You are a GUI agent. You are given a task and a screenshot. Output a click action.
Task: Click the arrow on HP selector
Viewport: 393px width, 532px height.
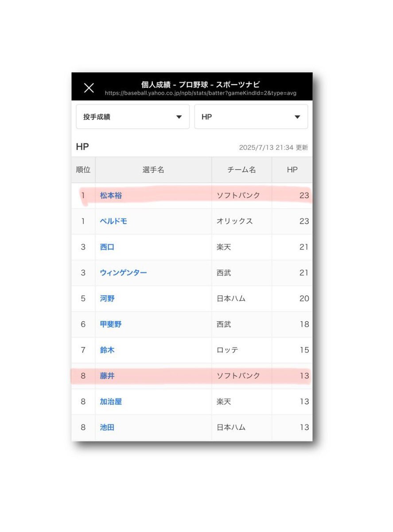click(x=297, y=117)
